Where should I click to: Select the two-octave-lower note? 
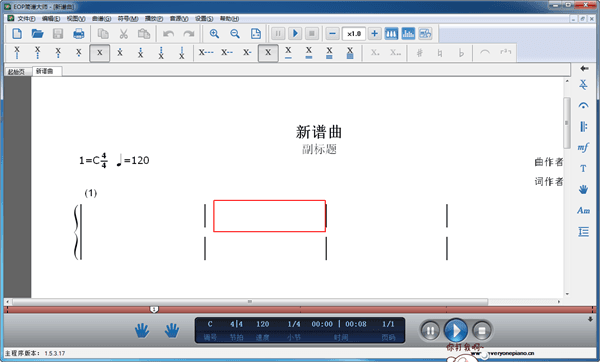click(58, 53)
